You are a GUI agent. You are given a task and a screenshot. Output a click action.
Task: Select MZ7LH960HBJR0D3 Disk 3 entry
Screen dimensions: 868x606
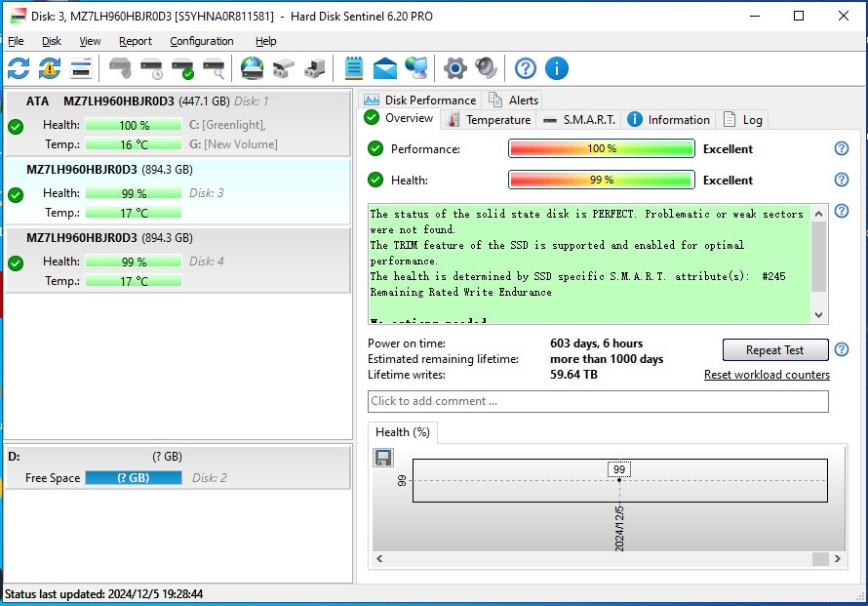pos(178,191)
